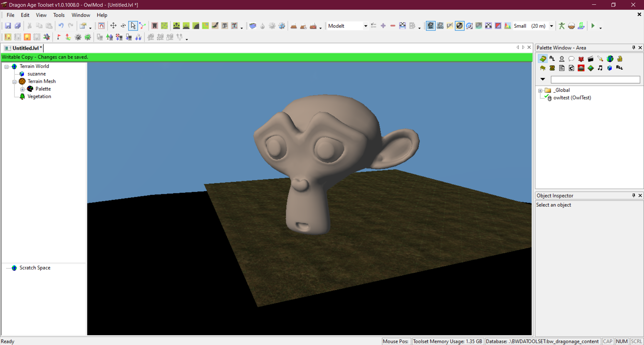Image resolution: width=644 pixels, height=345 pixels.
Task: Click the Save All icon
Action: (18, 26)
